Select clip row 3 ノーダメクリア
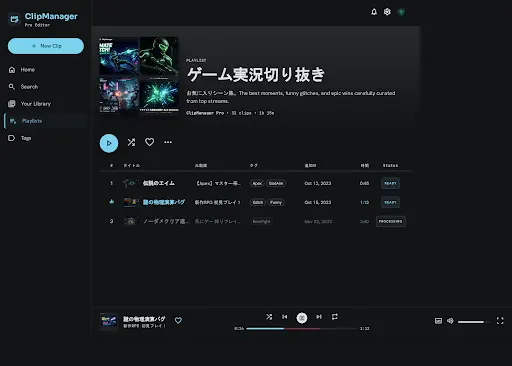The image size is (512, 366). (256, 221)
